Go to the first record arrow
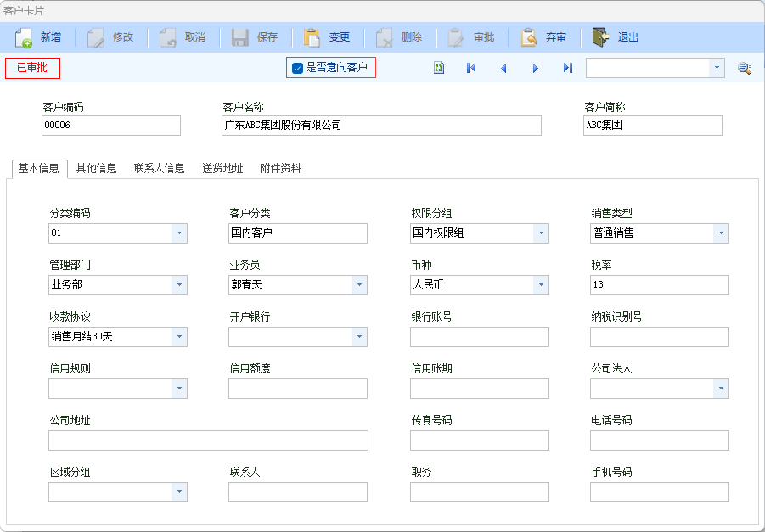Viewport: 765px width, 532px height. coord(471,68)
